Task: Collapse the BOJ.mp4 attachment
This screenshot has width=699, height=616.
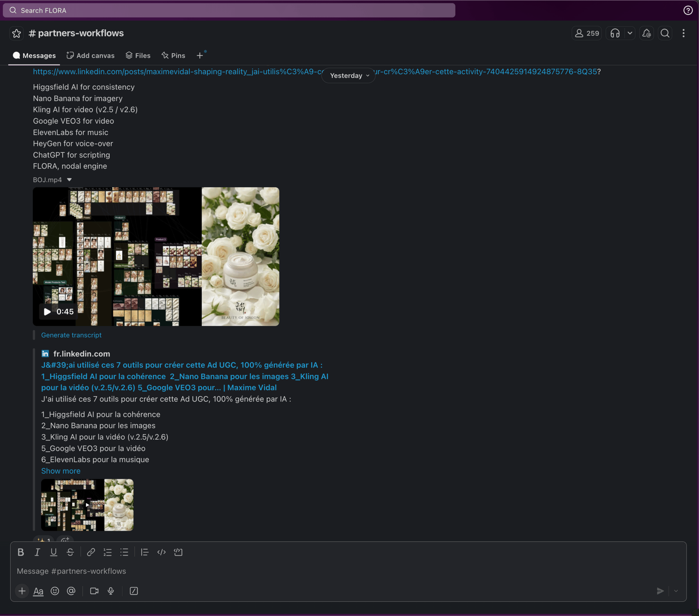Action: pyautogui.click(x=69, y=180)
